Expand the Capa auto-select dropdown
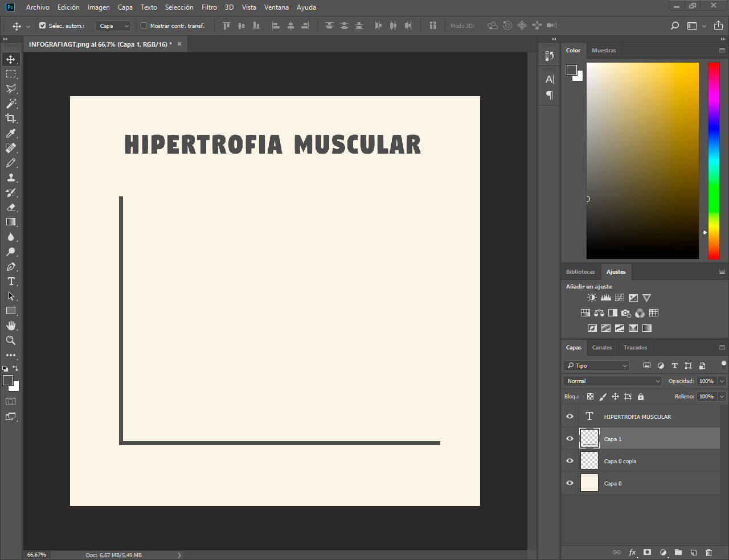Viewport: 729px width, 560px height. [x=113, y=26]
